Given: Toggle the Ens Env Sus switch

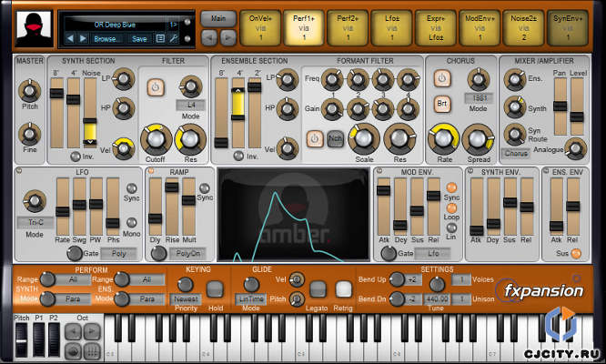Looking at the screenshot, I should click(x=576, y=254).
